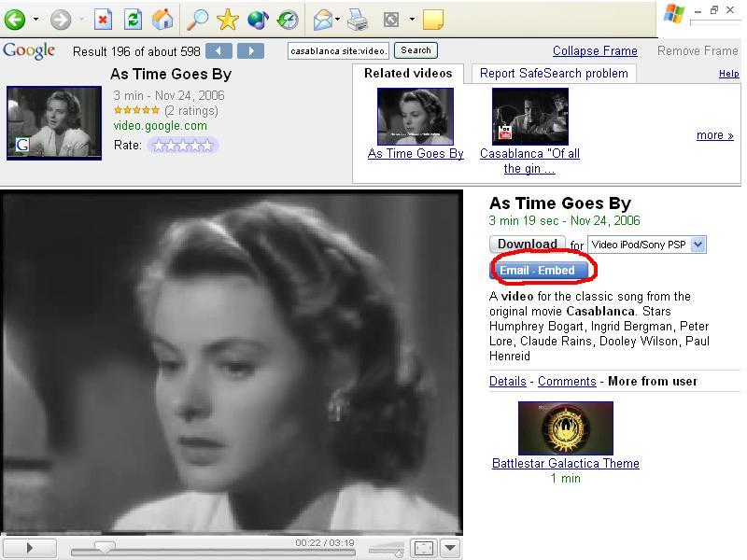747x560 pixels.
Task: Open dropdown next to grey square icon
Action: 412,20
